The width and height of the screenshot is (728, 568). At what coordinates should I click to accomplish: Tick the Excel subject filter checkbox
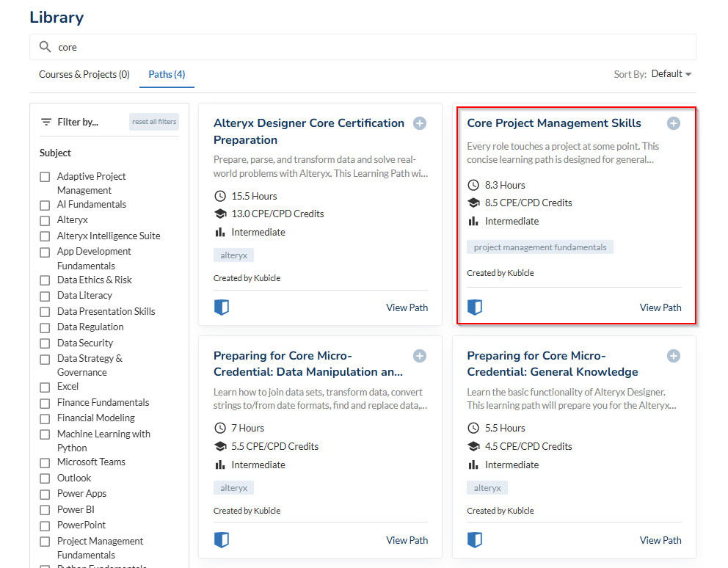tap(45, 387)
